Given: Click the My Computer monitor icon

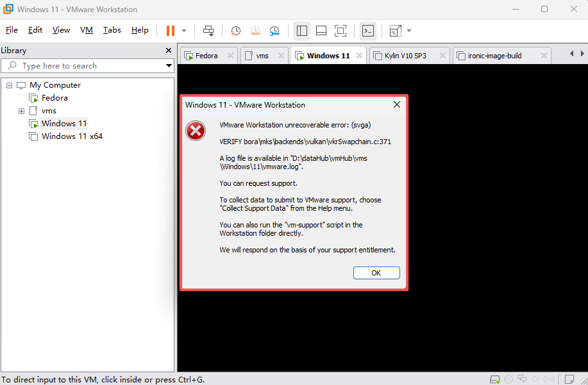Looking at the screenshot, I should tap(21, 85).
